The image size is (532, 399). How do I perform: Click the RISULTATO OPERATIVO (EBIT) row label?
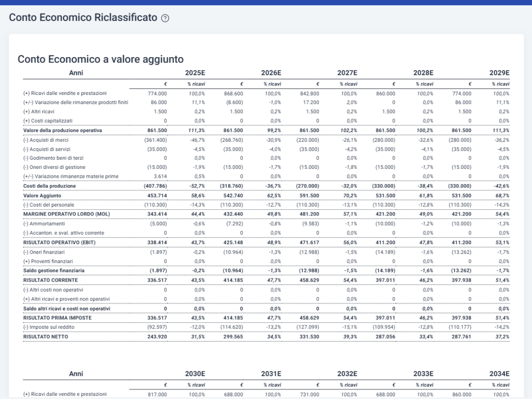tap(59, 242)
